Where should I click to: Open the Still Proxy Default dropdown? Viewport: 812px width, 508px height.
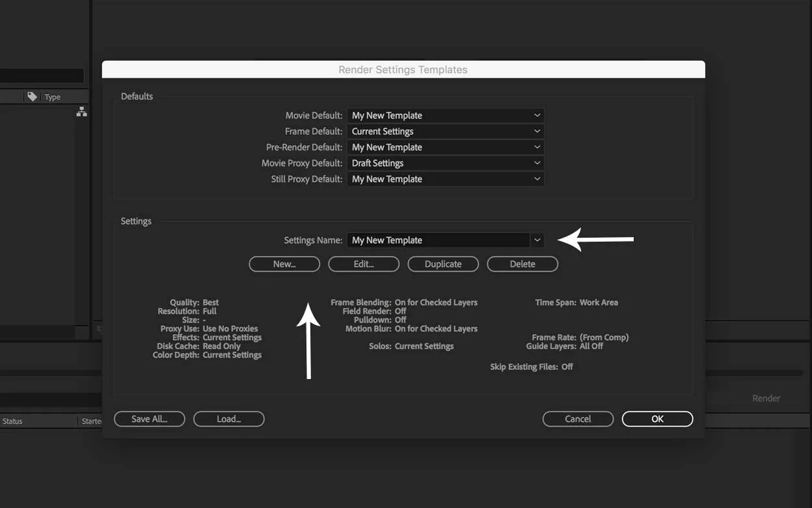[445, 179]
